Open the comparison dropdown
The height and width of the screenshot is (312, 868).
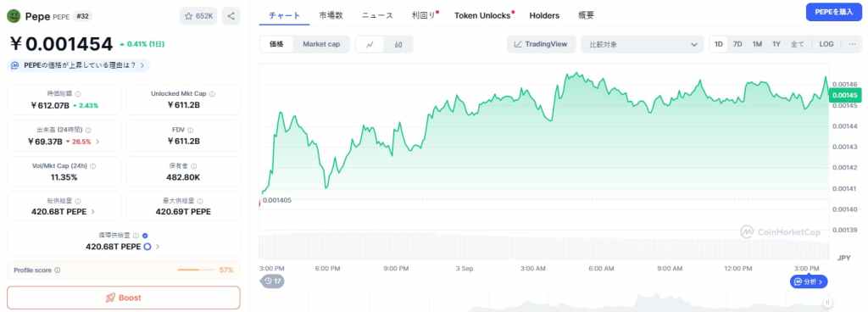(x=643, y=44)
